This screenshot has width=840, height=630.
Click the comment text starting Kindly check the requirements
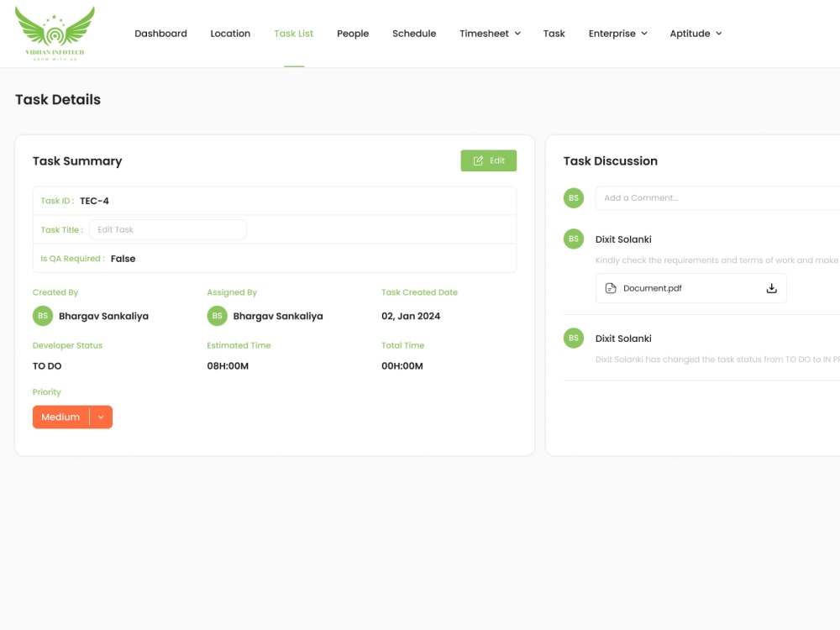717,260
